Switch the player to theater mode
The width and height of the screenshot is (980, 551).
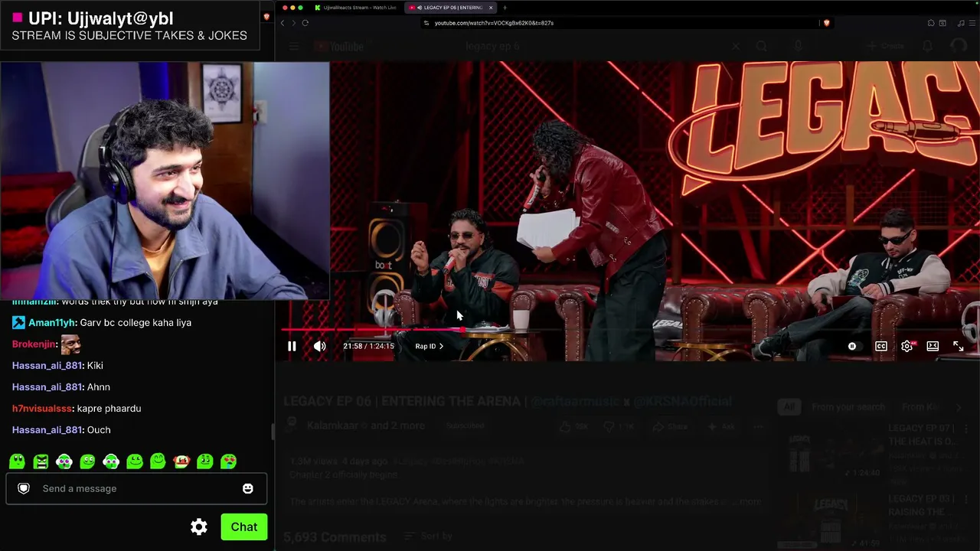click(x=933, y=346)
